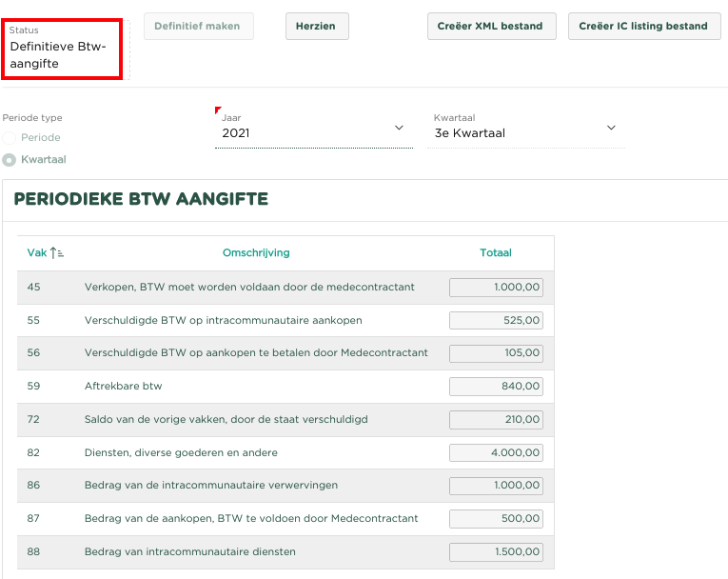Click the Status field Definitieve Btw-aangifte
The height and width of the screenshot is (579, 728).
click(65, 48)
